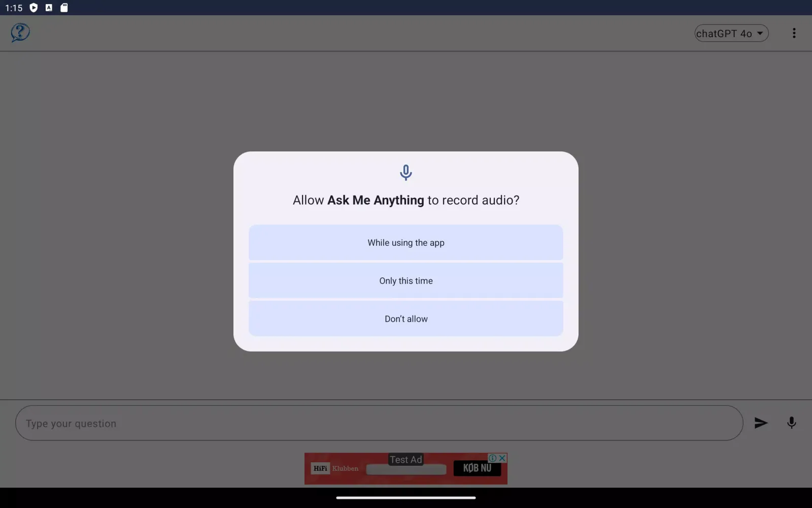The image size is (812, 508).
Task: Open the three-dot overflow menu
Action: [x=794, y=33]
